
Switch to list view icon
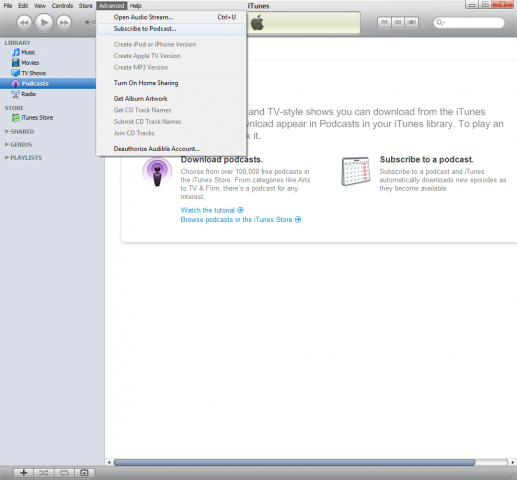(x=384, y=22)
